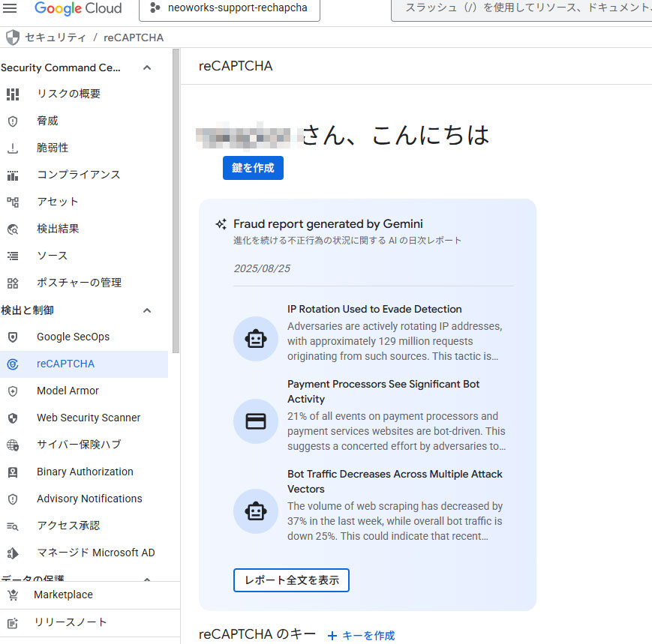Collapse the Security Command Center section

pyautogui.click(x=147, y=67)
